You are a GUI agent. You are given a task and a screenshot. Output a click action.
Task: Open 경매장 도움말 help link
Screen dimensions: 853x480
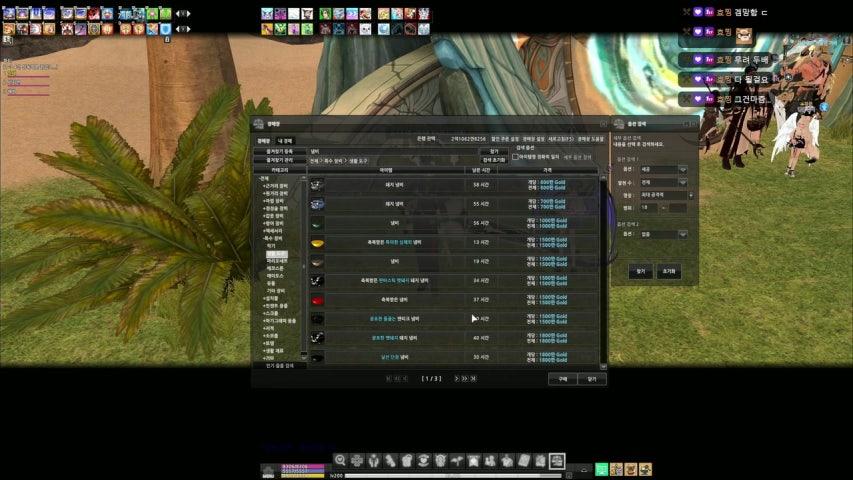click(x=591, y=139)
